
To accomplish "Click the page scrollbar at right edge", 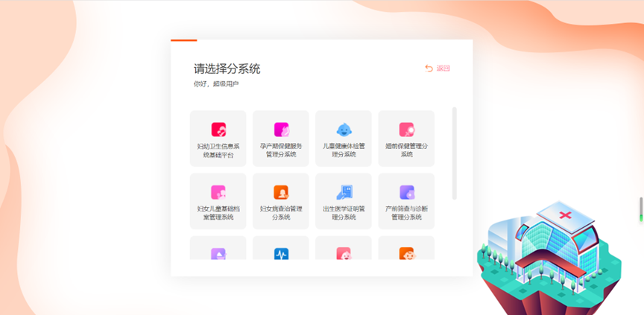I will click(641, 207).
